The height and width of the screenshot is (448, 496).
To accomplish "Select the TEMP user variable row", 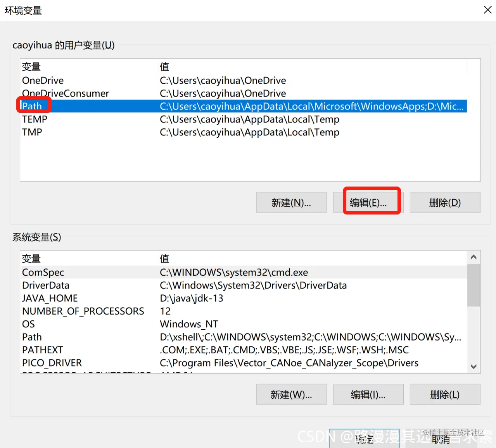I will pyautogui.click(x=244, y=119).
